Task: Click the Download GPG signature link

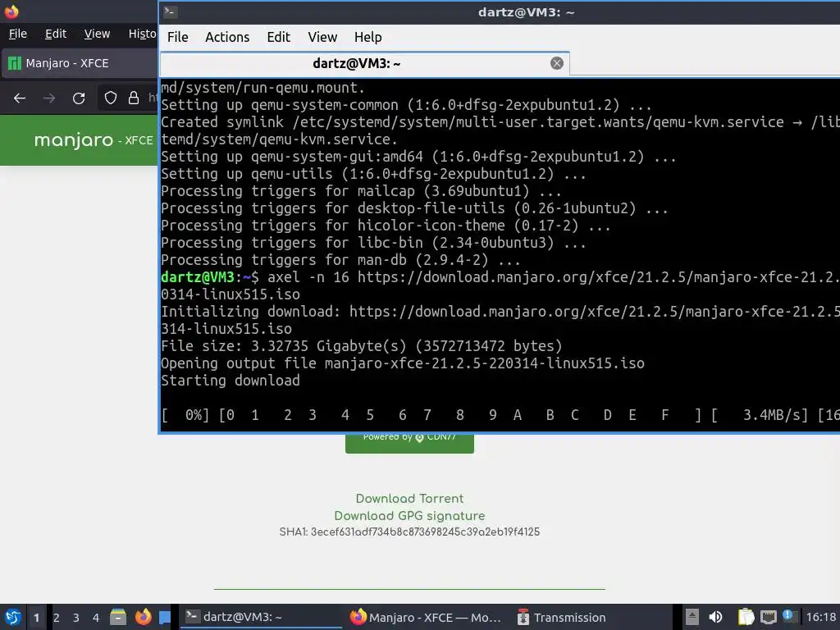Action: pos(409,515)
